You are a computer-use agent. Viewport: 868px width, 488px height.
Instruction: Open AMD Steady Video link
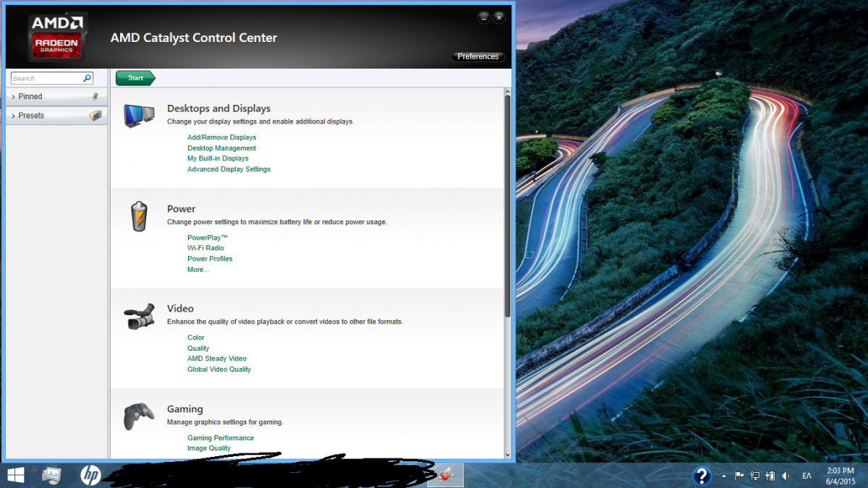coord(217,359)
